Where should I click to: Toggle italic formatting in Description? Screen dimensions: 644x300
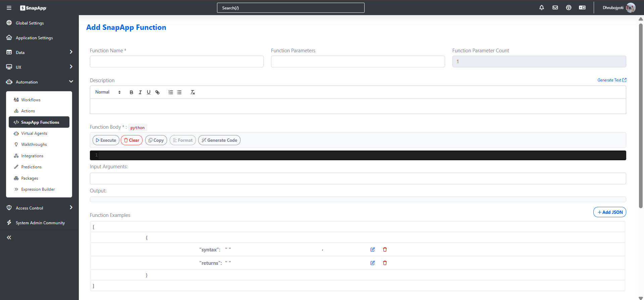[140, 92]
